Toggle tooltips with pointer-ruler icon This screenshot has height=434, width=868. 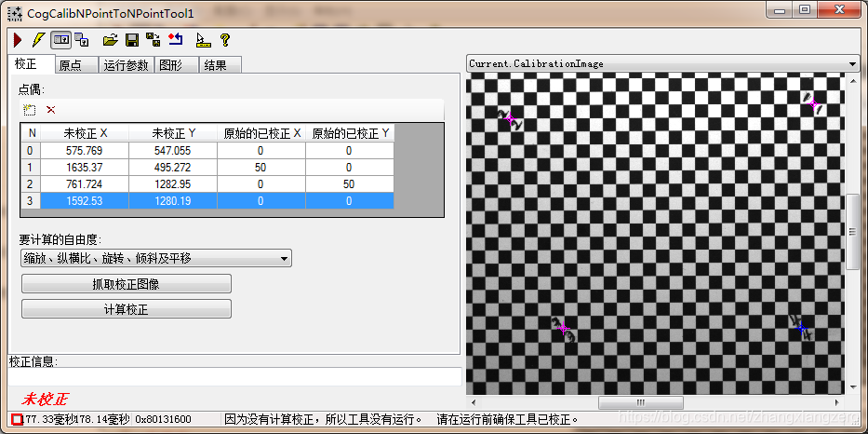pos(204,40)
